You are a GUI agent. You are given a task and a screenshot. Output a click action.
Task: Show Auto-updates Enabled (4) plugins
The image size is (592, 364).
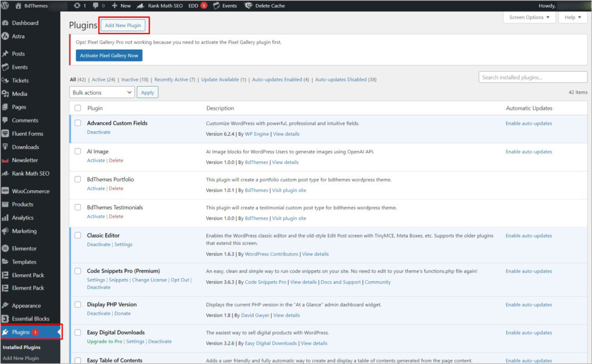pos(280,80)
